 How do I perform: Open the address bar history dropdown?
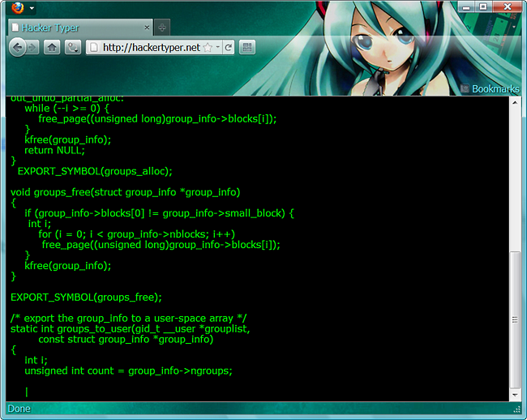click(218, 47)
